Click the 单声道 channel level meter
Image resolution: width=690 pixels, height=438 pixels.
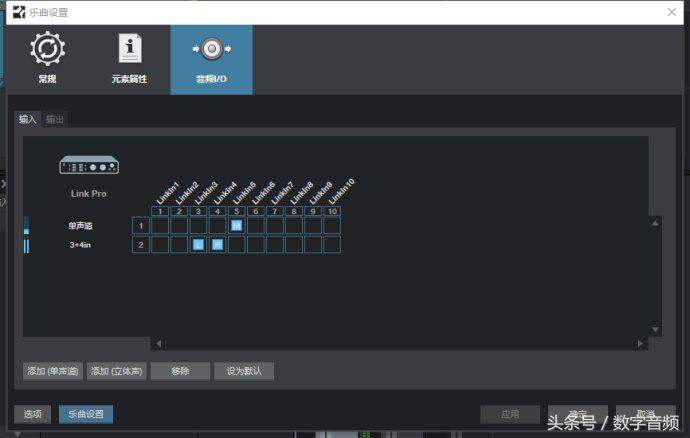(x=26, y=225)
